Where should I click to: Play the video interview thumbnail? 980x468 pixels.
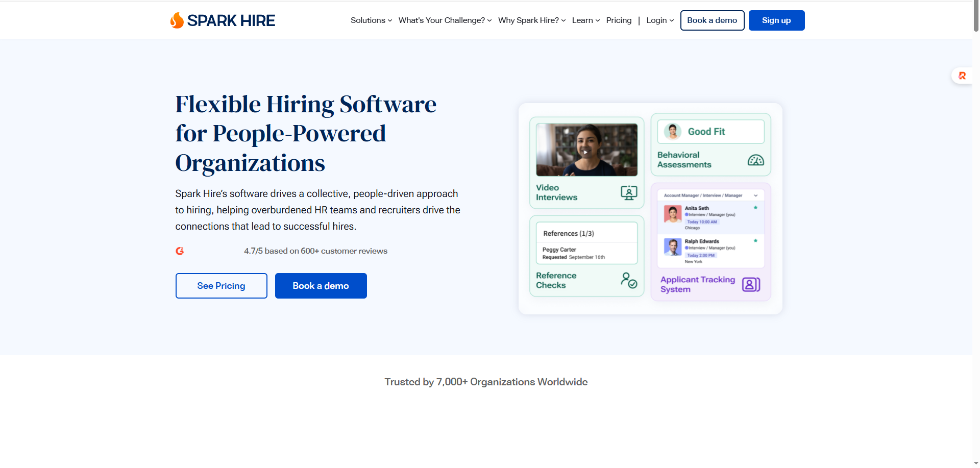[x=586, y=152]
